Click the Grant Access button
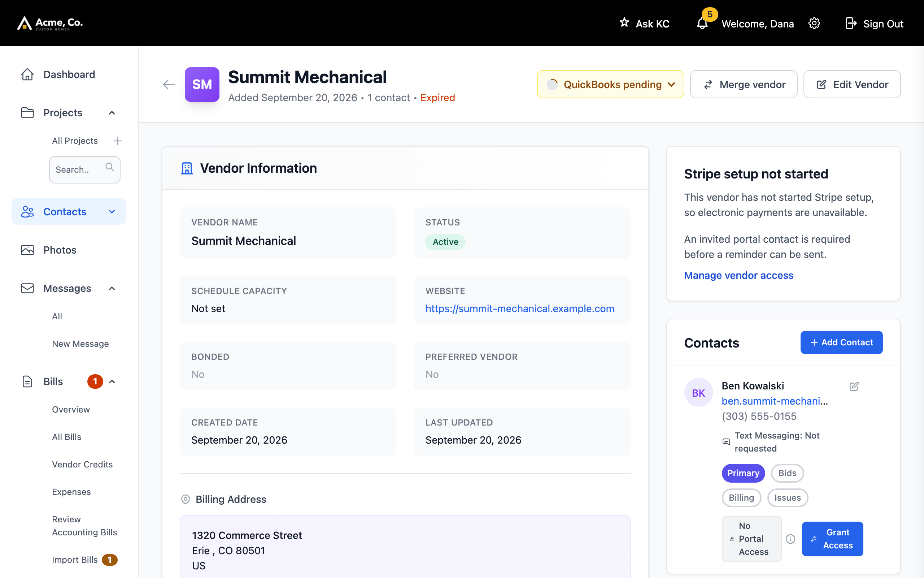 coord(832,539)
